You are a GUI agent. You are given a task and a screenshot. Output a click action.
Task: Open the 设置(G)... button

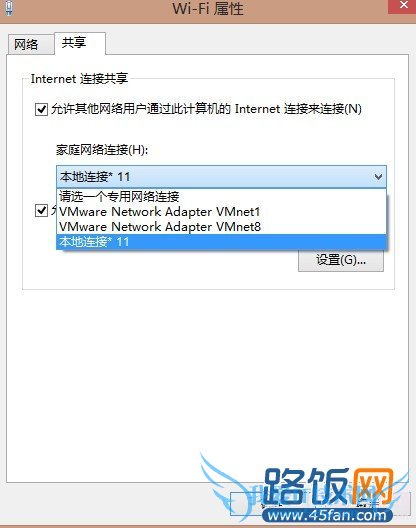pyautogui.click(x=341, y=260)
